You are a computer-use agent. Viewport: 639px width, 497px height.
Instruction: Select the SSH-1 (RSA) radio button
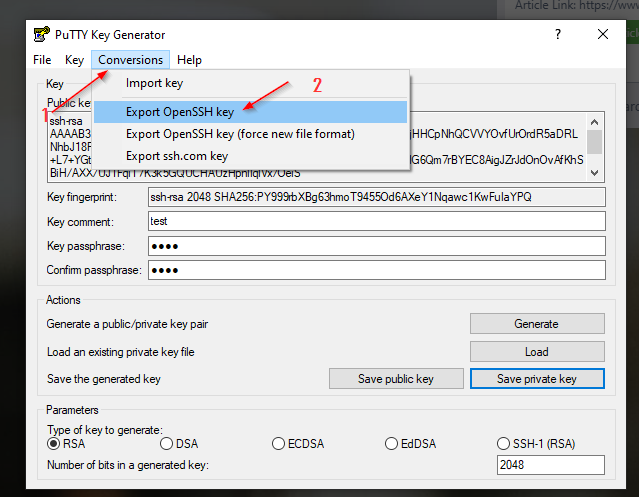pos(503,444)
